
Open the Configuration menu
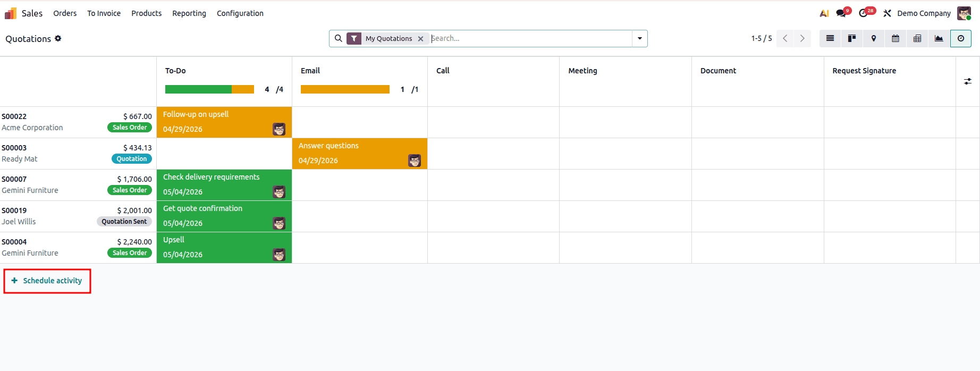pyautogui.click(x=240, y=13)
